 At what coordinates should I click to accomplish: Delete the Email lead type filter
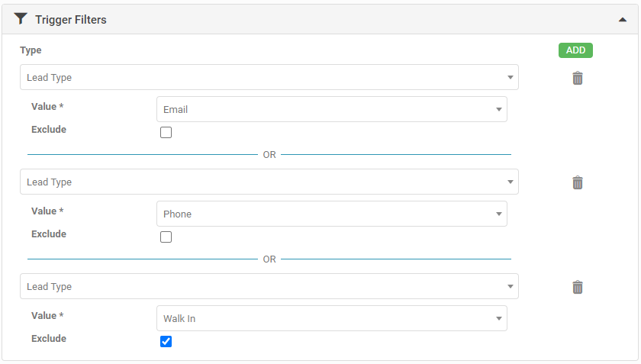578,78
